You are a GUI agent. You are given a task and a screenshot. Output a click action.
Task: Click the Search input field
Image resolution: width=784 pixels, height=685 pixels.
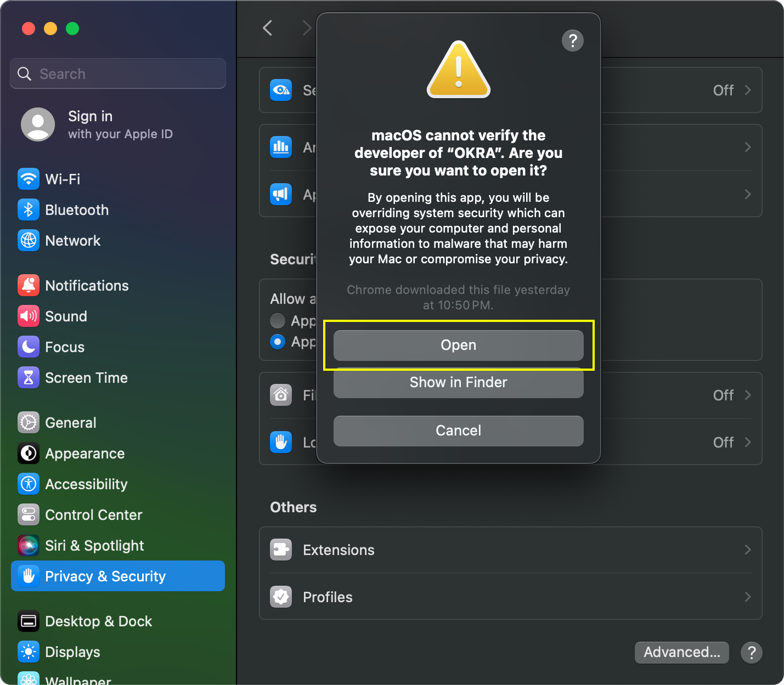[118, 73]
